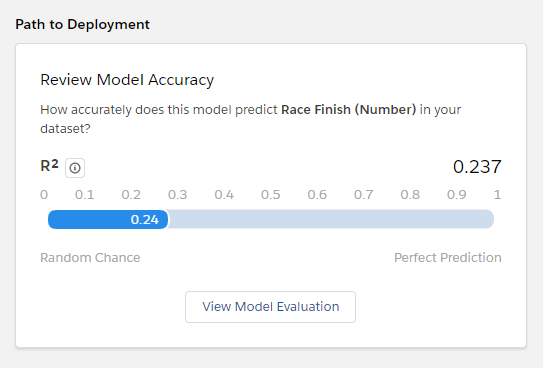Click the bold Race Finish (Number) text
Viewport: 543px width, 368px height.
tap(348, 110)
